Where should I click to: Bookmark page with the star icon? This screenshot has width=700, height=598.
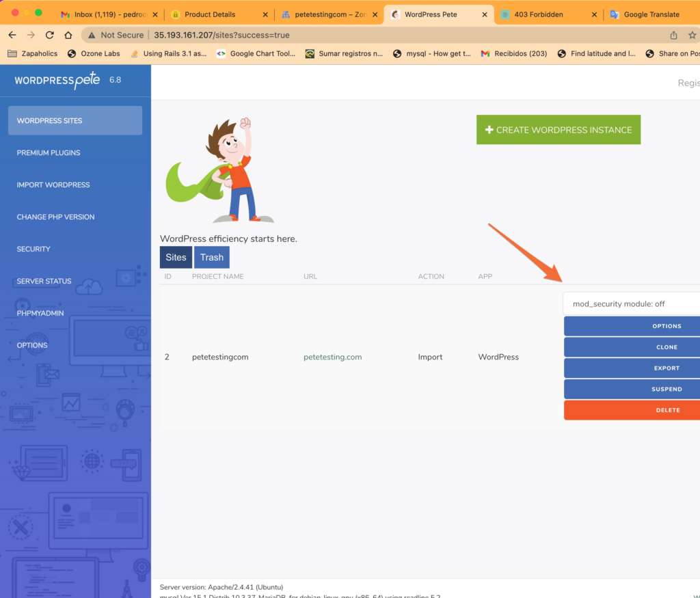(x=692, y=35)
